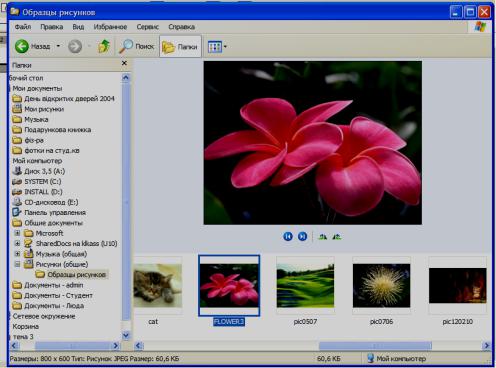Viewport: 496px width, 368px height.
Task: Select тема 3 in tree
Action: coord(23,337)
